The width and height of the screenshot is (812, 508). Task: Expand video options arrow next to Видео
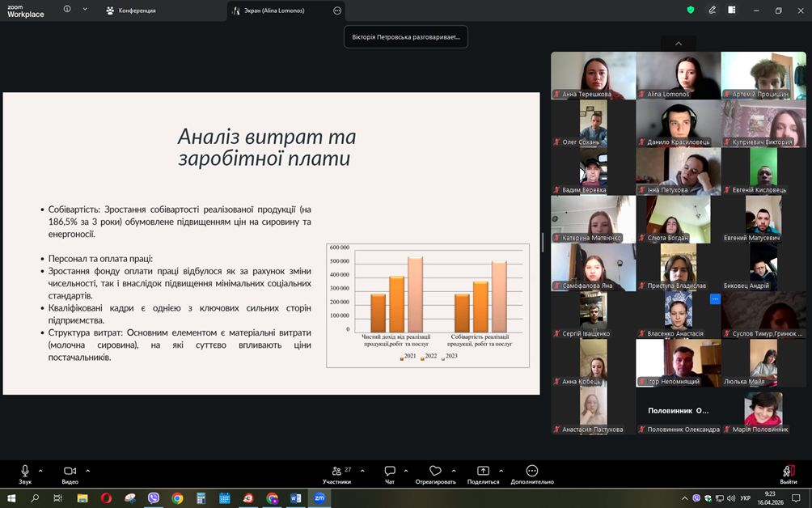87,470
